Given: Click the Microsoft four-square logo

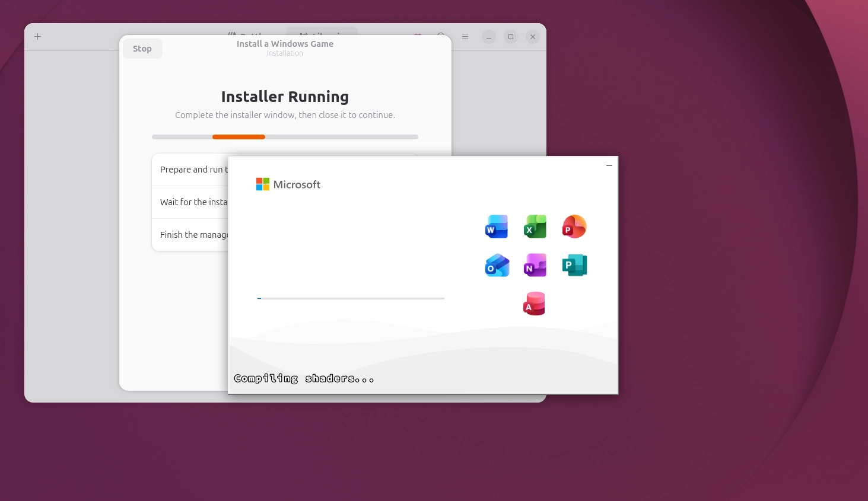Looking at the screenshot, I should (x=263, y=184).
